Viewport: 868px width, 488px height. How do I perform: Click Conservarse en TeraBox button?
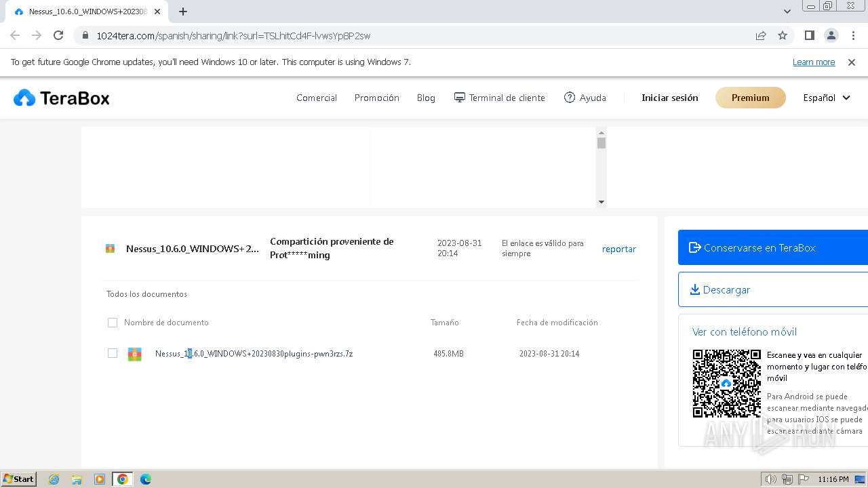click(x=773, y=247)
